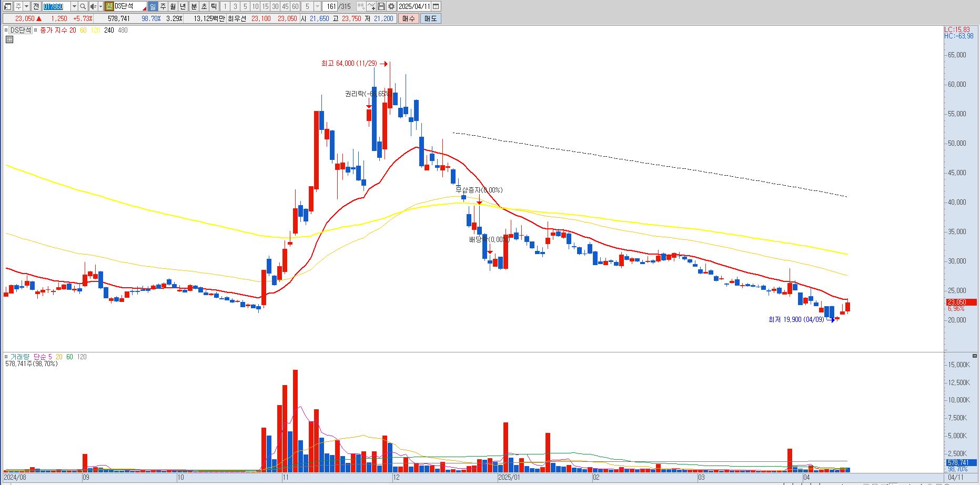Open the chart settings gear icon

(391, 6)
